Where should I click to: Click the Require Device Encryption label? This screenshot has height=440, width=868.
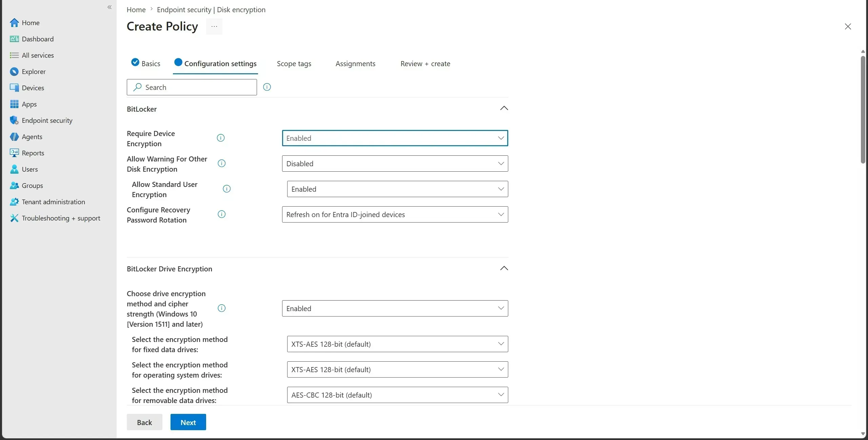tap(151, 138)
